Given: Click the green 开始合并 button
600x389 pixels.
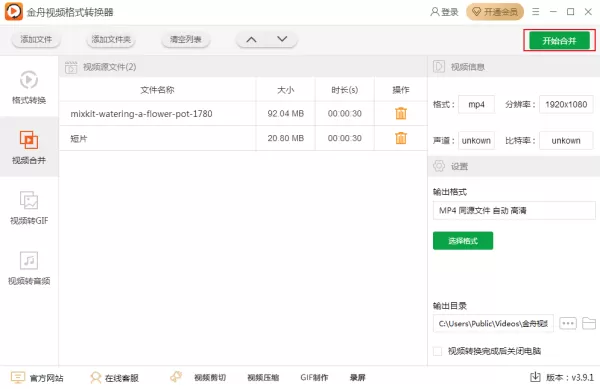Looking at the screenshot, I should (559, 41).
